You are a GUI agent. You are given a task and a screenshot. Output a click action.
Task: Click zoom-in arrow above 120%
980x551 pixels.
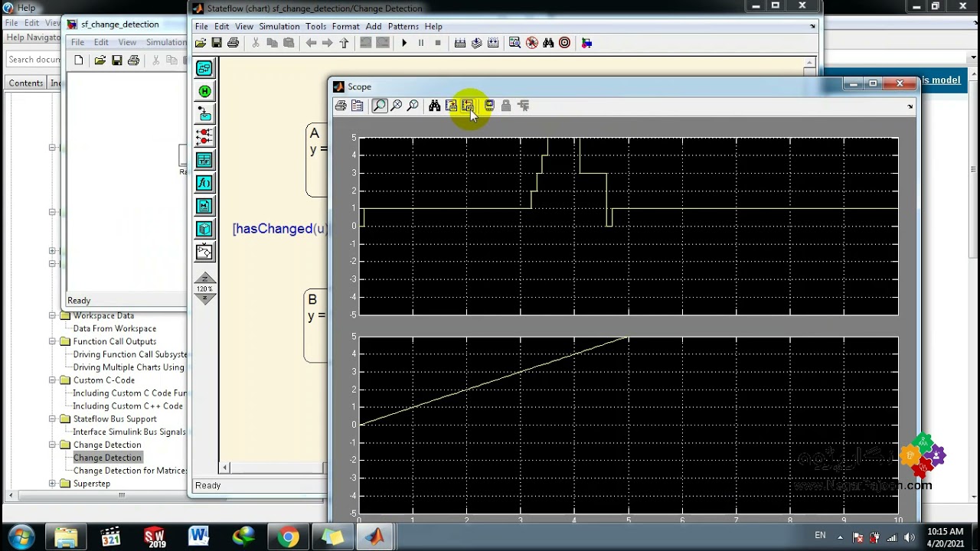(204, 279)
